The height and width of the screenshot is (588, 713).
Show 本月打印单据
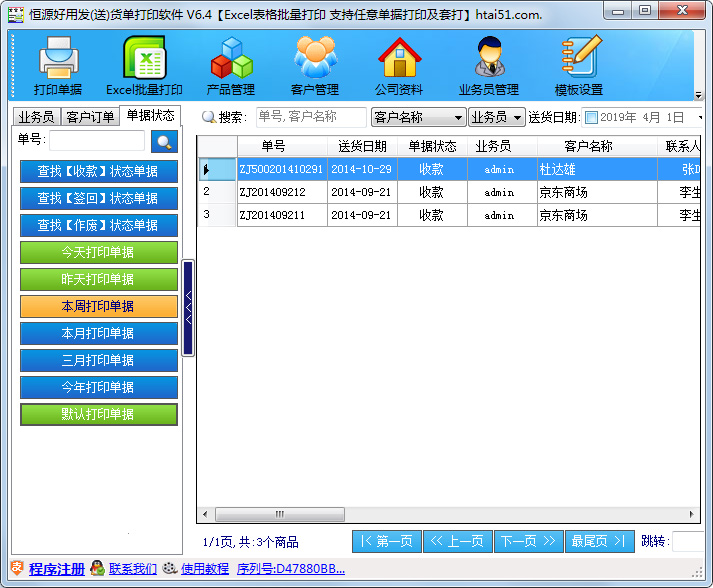99,333
